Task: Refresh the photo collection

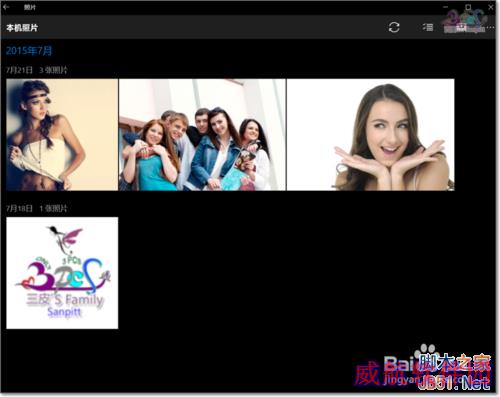Action: tap(394, 27)
